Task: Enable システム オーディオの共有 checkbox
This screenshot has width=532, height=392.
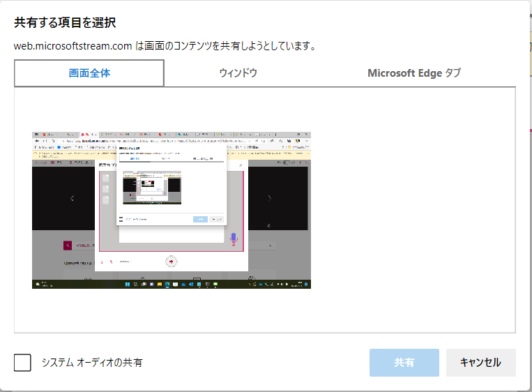Action: click(x=22, y=363)
